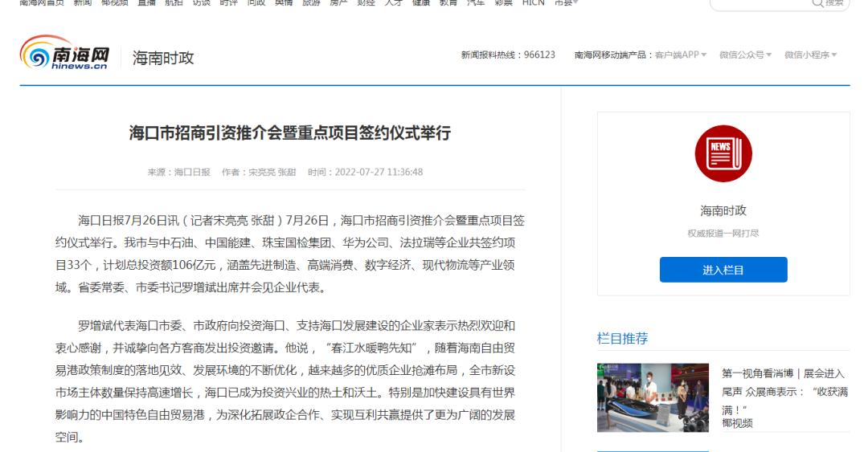Open the 消博 exhibition video thumbnail
Image resolution: width=868 pixels, height=452 pixels.
[653, 397]
